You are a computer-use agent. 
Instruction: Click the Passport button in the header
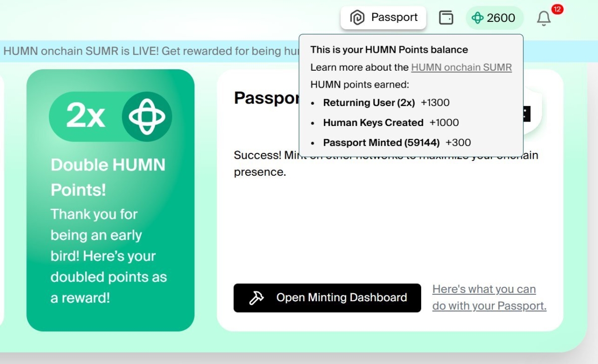coord(383,17)
